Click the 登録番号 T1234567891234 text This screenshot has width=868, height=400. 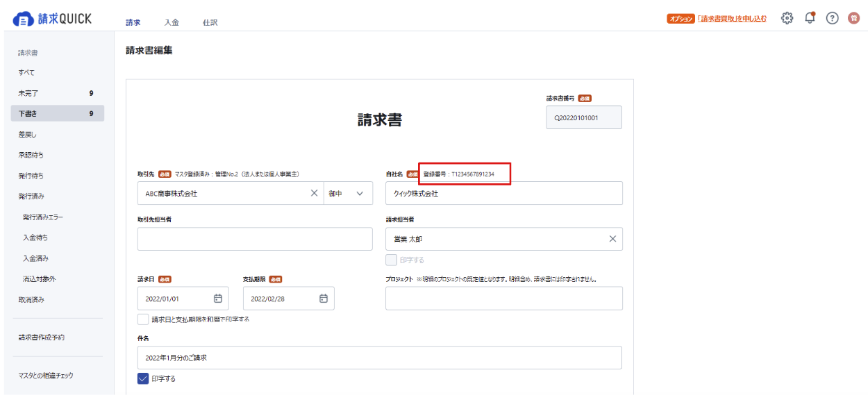tap(459, 174)
